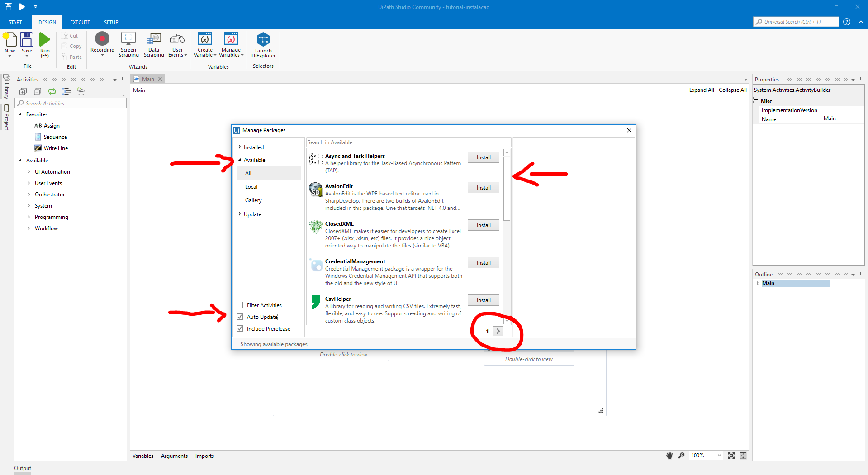Run the workflow with the green Run icon
Screen dimensions: 868x475
[45, 40]
